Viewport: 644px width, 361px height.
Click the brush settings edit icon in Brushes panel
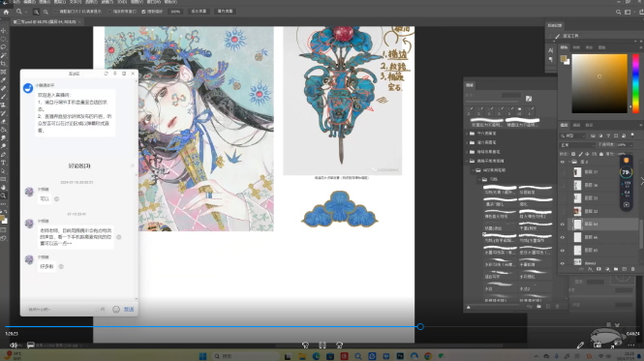click(529, 99)
